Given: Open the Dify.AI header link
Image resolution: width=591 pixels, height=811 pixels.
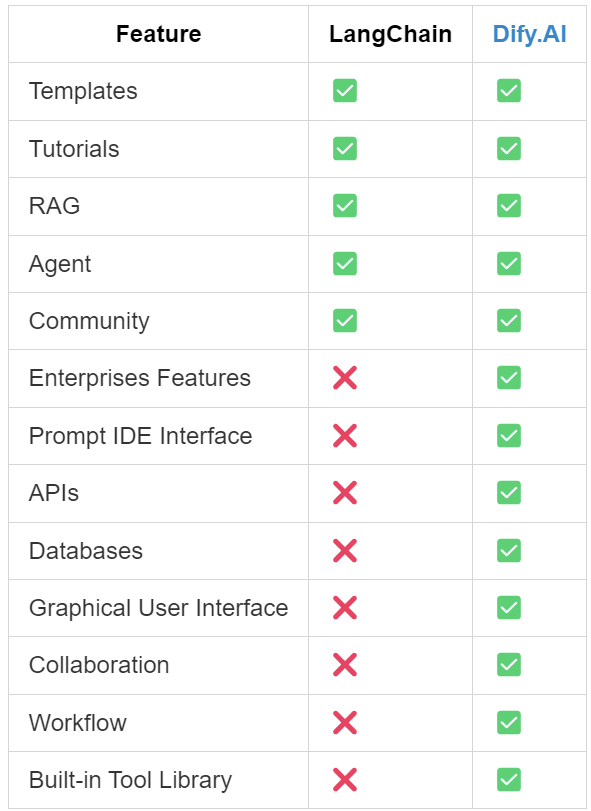Looking at the screenshot, I should [529, 34].
